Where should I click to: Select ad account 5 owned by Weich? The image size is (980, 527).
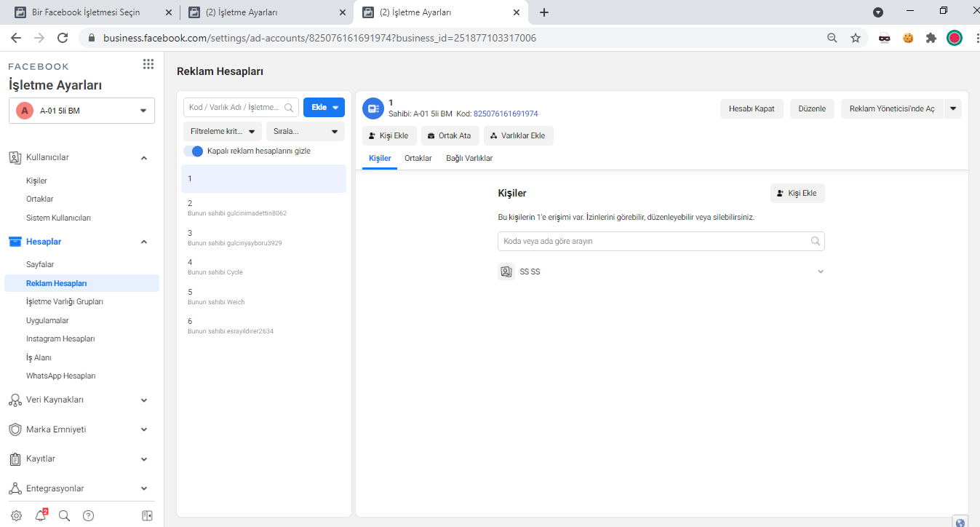(x=263, y=296)
